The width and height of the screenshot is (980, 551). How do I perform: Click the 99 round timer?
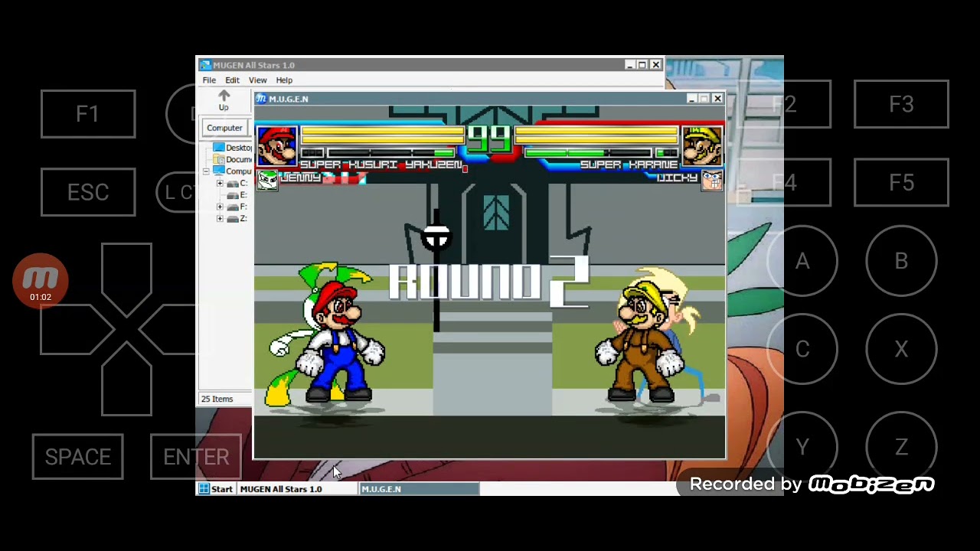click(x=489, y=140)
